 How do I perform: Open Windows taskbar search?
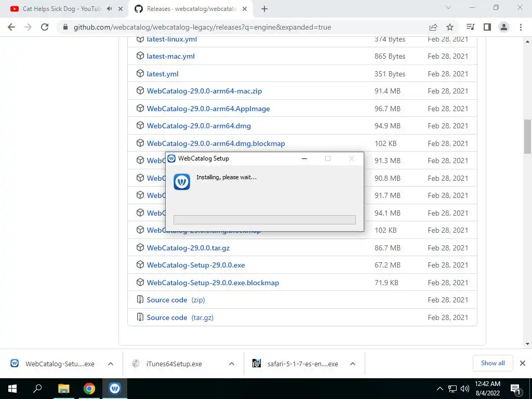(x=37, y=389)
